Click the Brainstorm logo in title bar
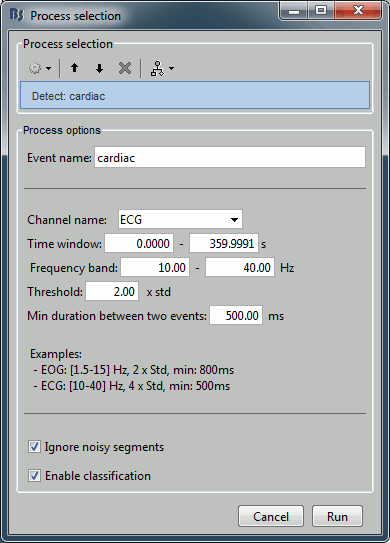 point(17,15)
